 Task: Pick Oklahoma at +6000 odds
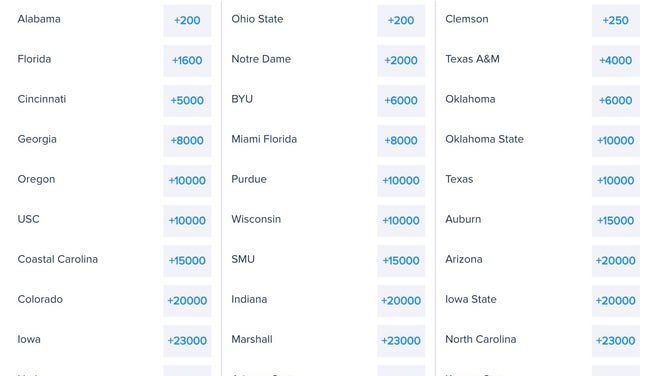[x=616, y=100]
